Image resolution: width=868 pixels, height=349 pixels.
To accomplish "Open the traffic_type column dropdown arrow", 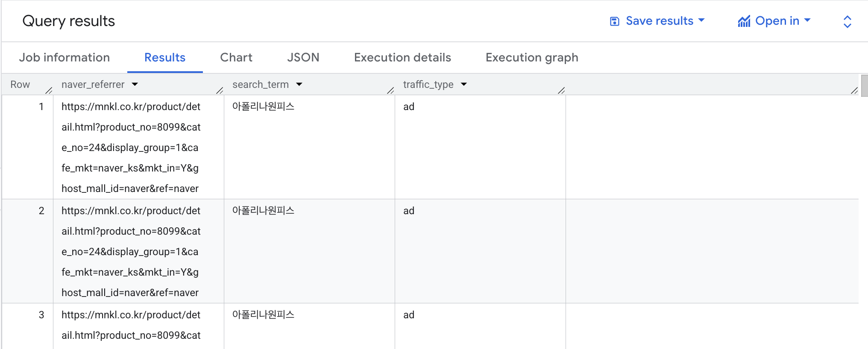I will pyautogui.click(x=464, y=84).
